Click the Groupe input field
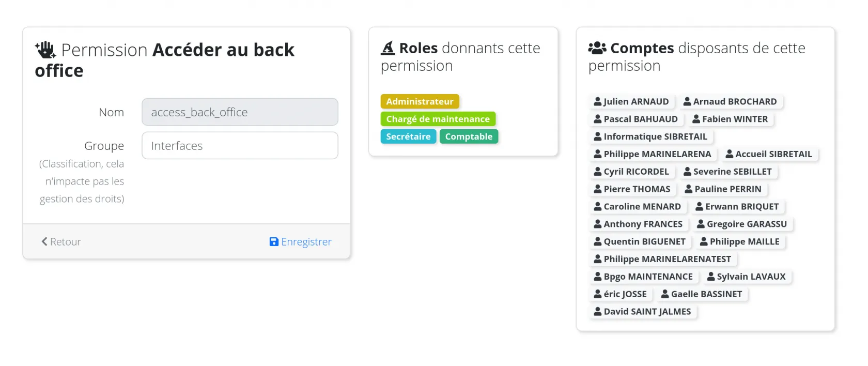Screen dimensions: 868x366 [240, 146]
